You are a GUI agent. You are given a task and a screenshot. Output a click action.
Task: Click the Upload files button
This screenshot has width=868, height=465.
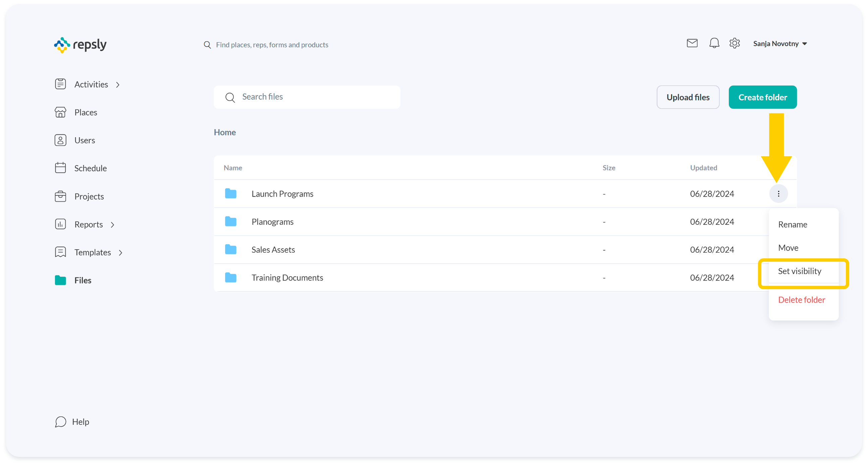pyautogui.click(x=688, y=97)
